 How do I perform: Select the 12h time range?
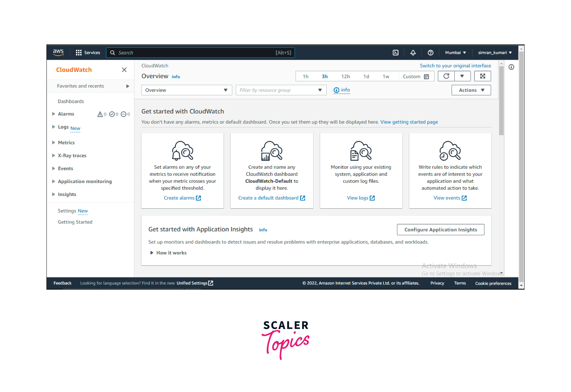(x=345, y=76)
